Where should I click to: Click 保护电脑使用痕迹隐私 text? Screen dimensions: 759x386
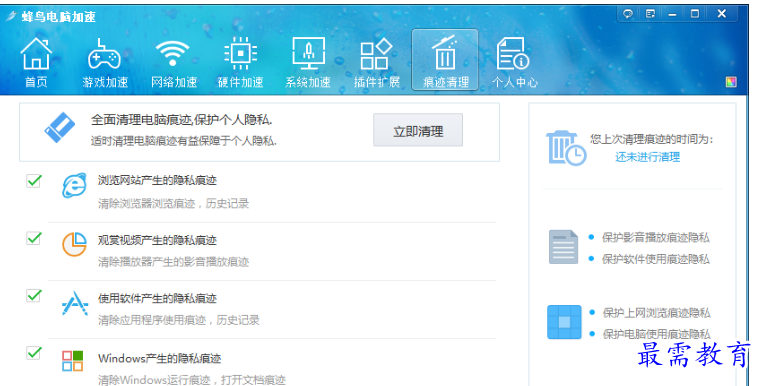point(656,334)
